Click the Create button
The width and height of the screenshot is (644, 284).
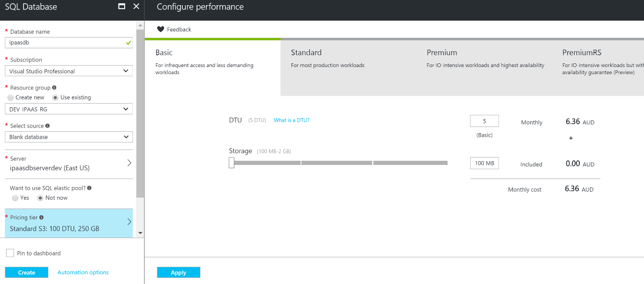[x=27, y=272]
